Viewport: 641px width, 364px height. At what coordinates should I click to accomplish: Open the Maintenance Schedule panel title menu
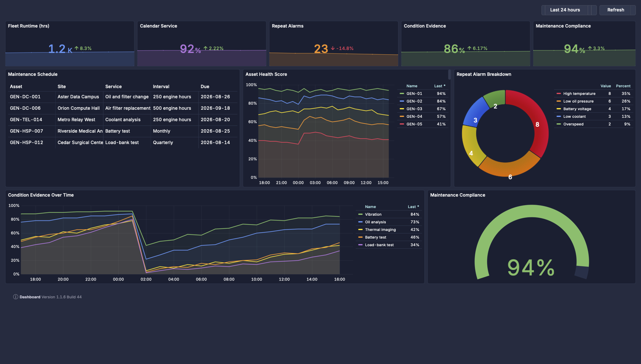click(33, 74)
